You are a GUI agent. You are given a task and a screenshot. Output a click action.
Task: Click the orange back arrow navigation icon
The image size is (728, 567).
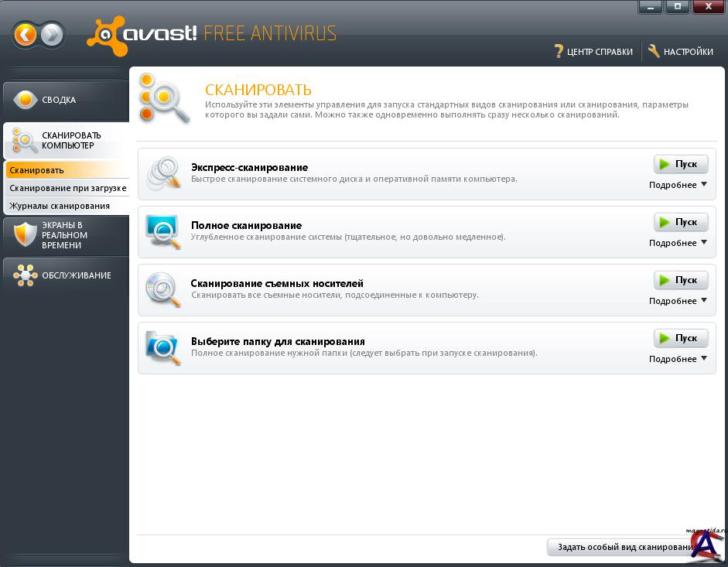(x=26, y=35)
